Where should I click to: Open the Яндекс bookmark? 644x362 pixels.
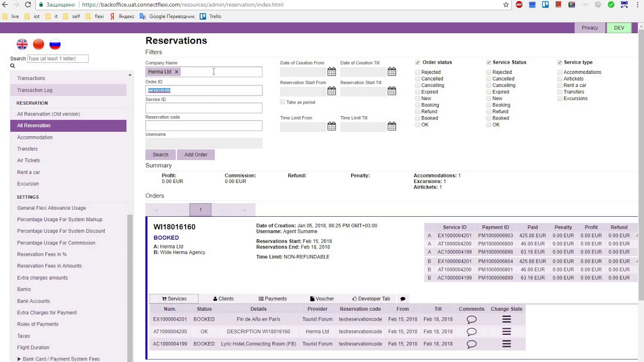tap(122, 17)
